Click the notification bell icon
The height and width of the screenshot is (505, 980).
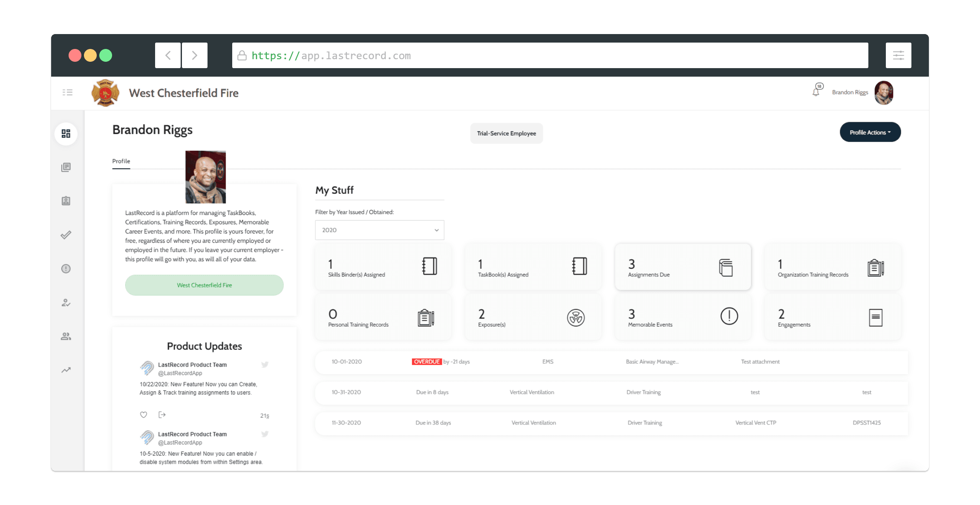(x=816, y=92)
